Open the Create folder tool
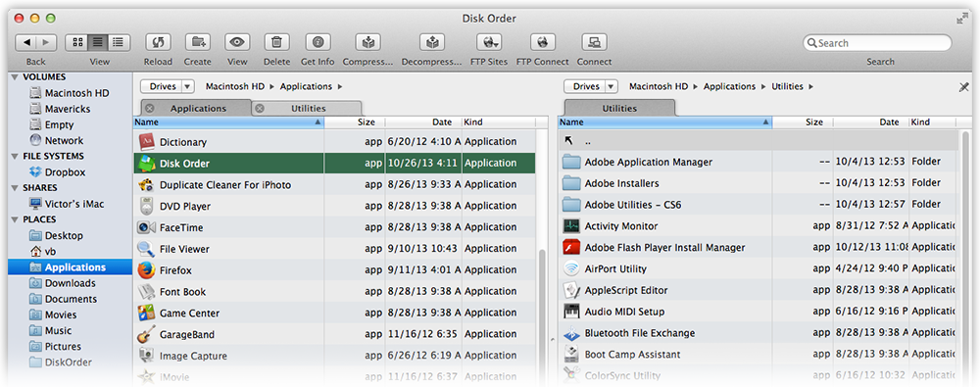 (198, 42)
